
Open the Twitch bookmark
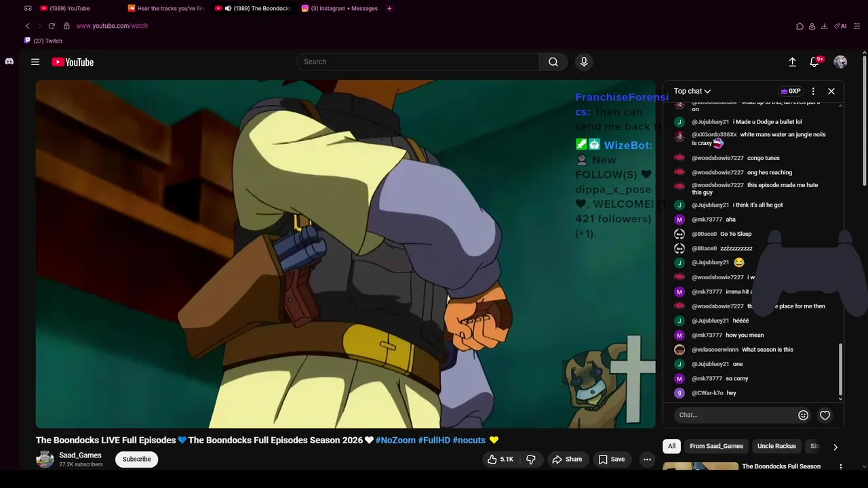pyautogui.click(x=43, y=41)
